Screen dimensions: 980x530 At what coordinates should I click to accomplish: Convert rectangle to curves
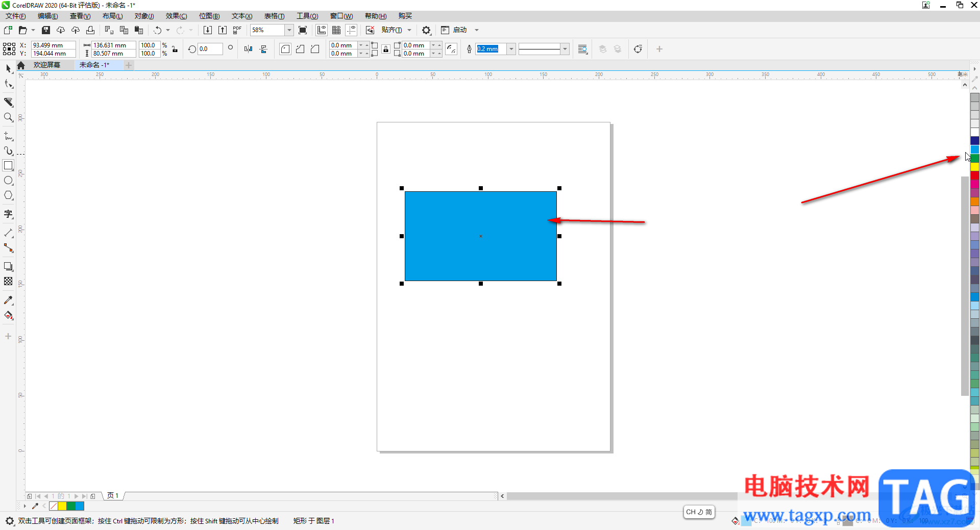click(638, 49)
